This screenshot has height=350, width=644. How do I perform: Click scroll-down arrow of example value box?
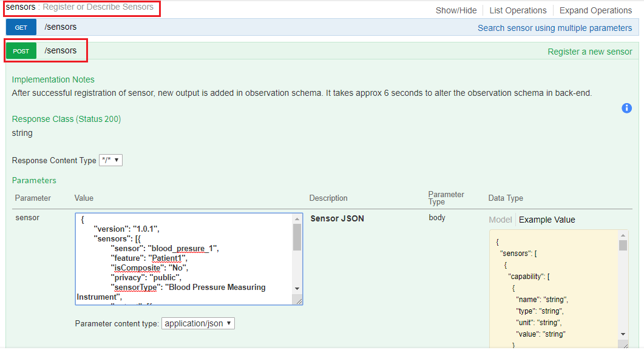pyautogui.click(x=623, y=334)
